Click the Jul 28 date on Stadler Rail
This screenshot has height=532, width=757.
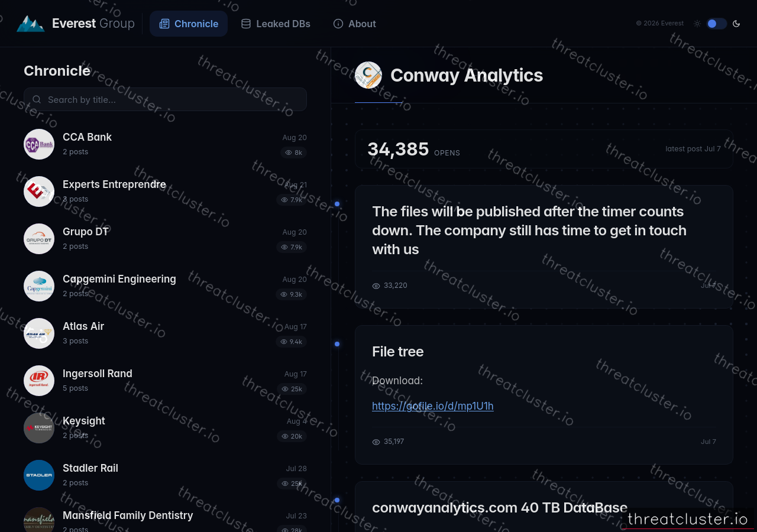pyautogui.click(x=296, y=469)
